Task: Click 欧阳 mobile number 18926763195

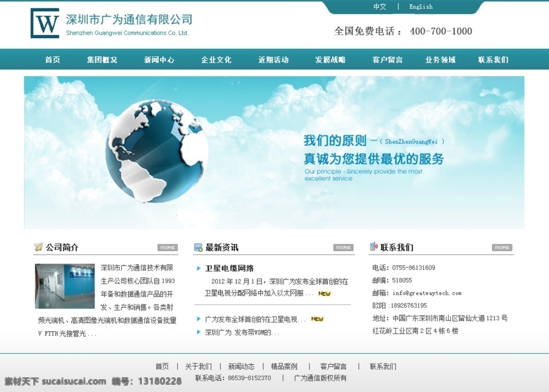Action: 409,306
